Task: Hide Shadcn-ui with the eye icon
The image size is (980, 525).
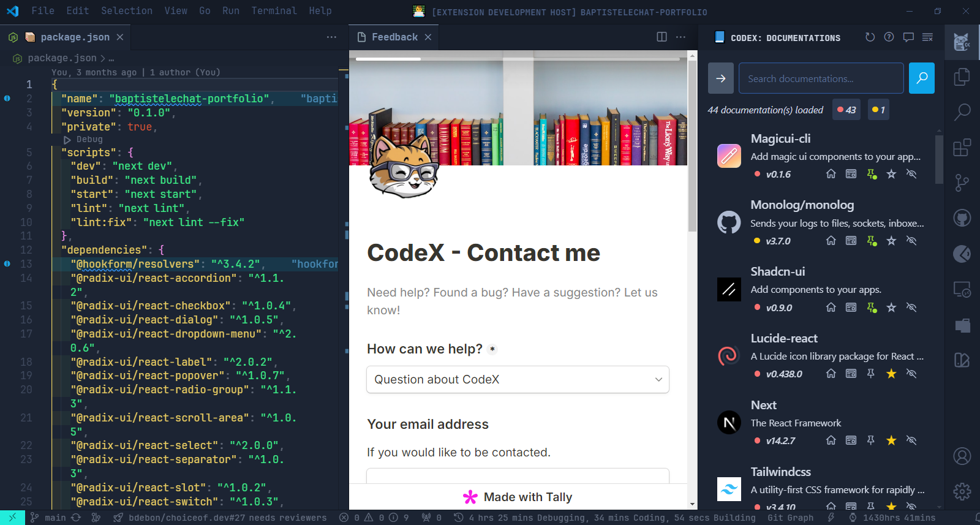Action: tap(911, 308)
